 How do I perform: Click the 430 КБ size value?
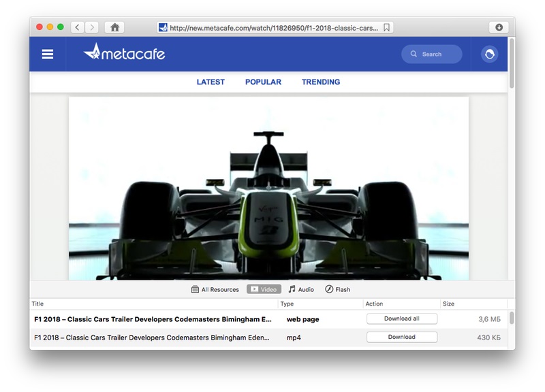(488, 338)
